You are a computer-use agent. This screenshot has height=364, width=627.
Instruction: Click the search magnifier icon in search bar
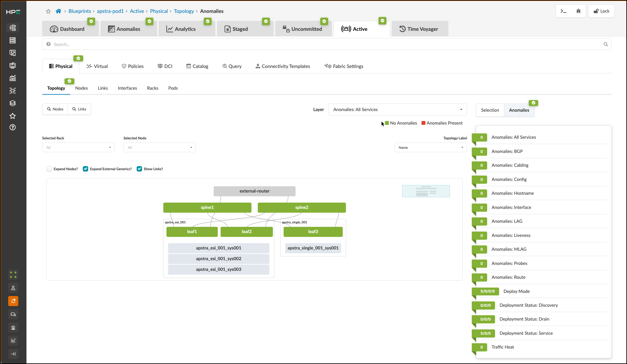point(606,44)
